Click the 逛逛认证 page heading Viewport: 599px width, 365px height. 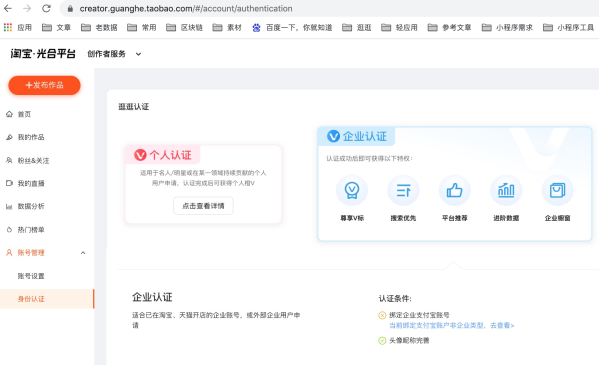(133, 107)
